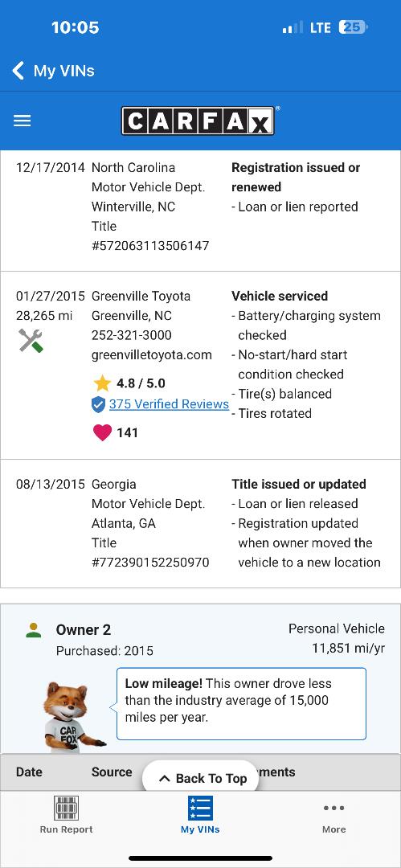Tap the Owner 2 person icon

point(34,630)
